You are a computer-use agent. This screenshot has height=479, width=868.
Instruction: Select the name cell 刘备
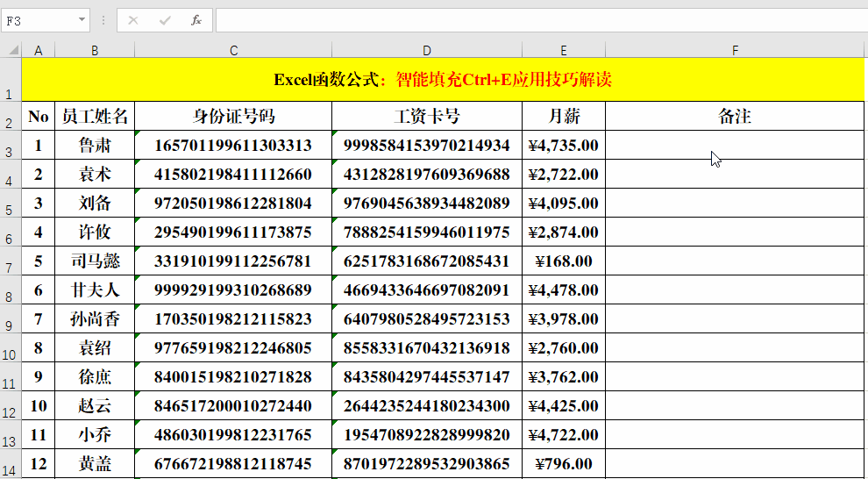[95, 203]
